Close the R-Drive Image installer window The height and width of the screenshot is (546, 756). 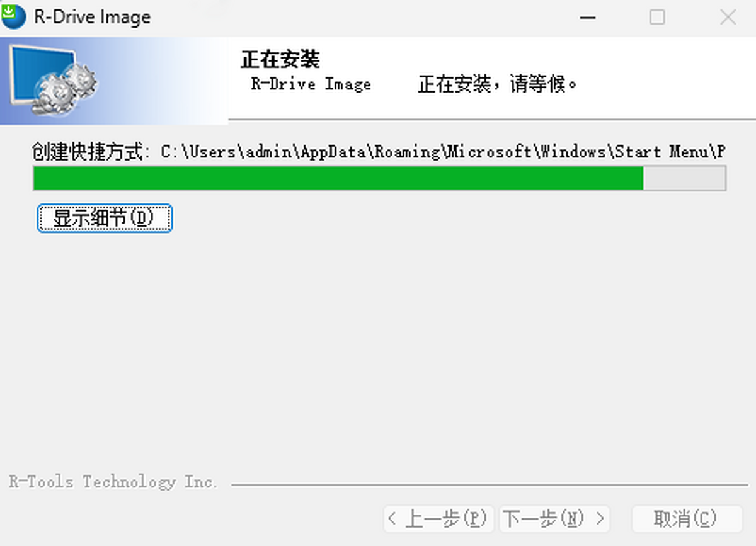point(728,17)
